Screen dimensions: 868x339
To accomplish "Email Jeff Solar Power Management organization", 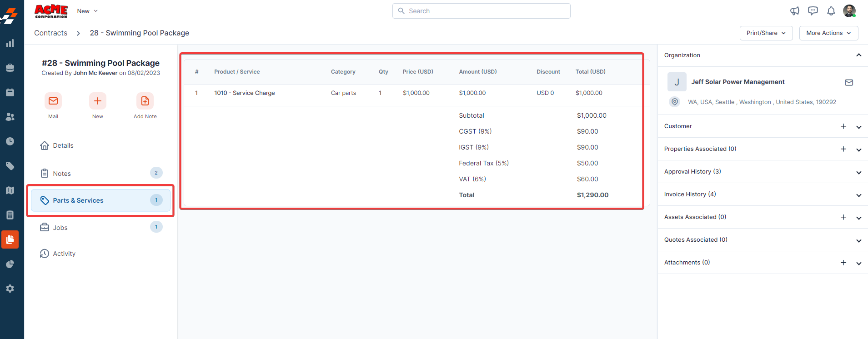I will (x=848, y=82).
